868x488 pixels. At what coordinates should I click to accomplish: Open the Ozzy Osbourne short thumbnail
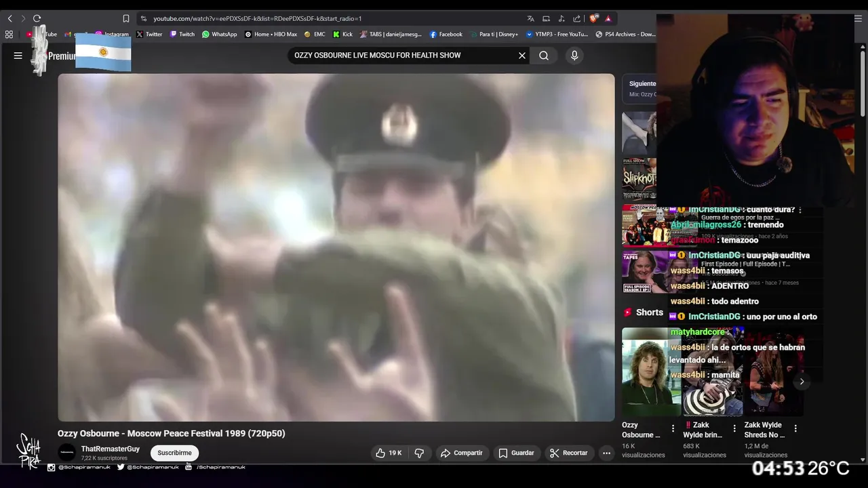[x=651, y=371]
